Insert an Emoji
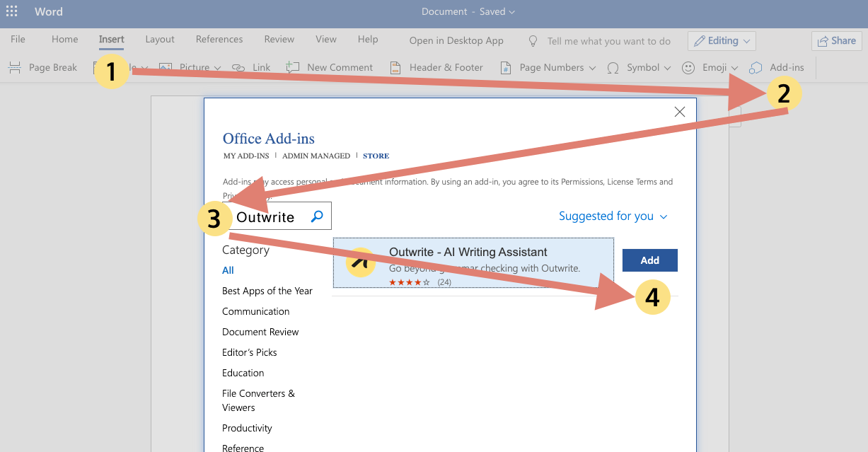Viewport: 868px width, 452px height. click(x=707, y=66)
